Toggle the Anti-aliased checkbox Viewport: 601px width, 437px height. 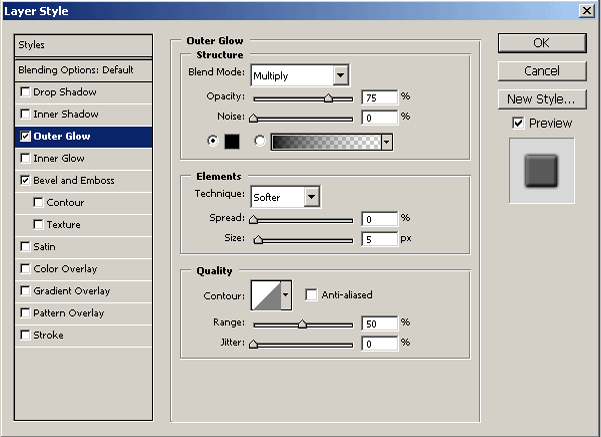pyautogui.click(x=312, y=295)
